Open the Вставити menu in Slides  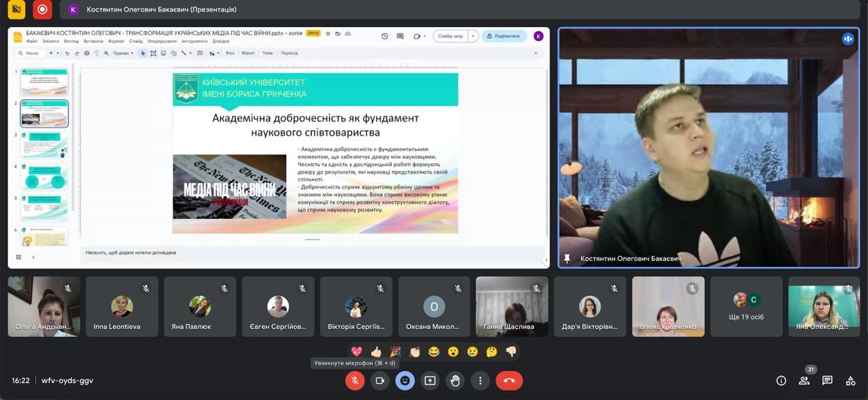tap(93, 41)
